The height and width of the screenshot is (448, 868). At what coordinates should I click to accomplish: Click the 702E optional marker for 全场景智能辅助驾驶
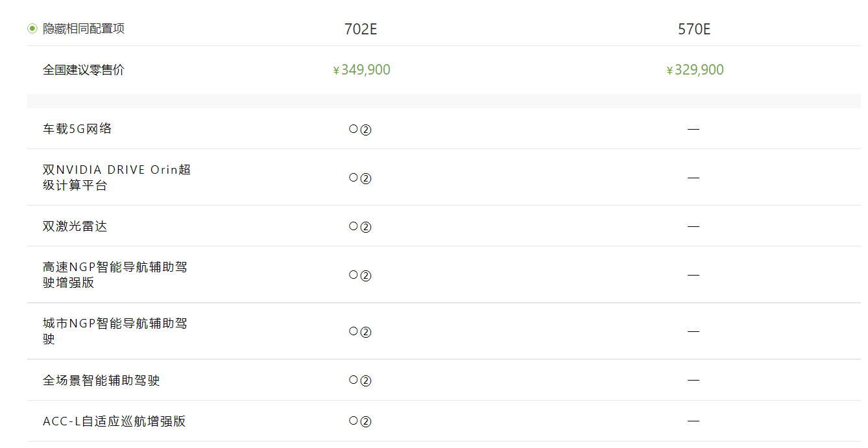[360, 380]
